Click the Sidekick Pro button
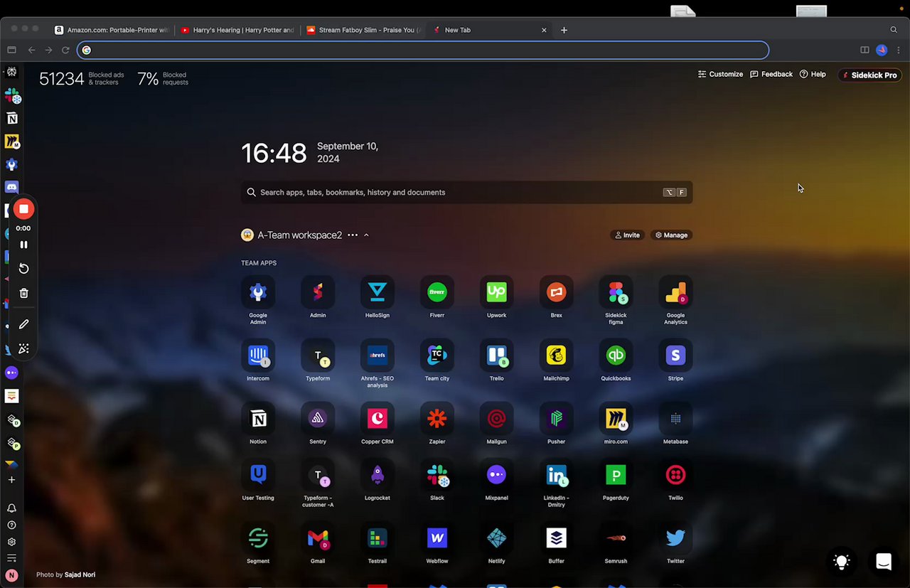Image resolution: width=910 pixels, height=588 pixels. [x=869, y=75]
